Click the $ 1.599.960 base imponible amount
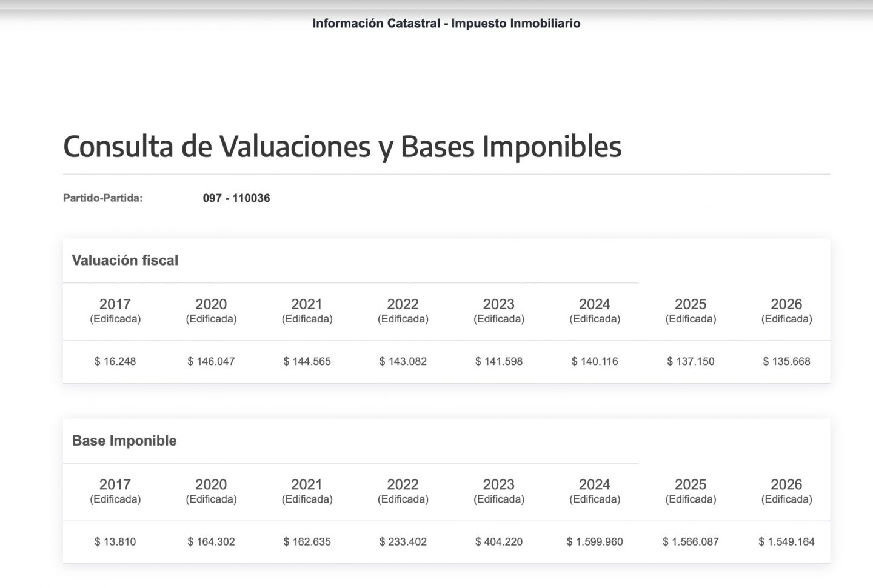873x588 pixels. [595, 542]
